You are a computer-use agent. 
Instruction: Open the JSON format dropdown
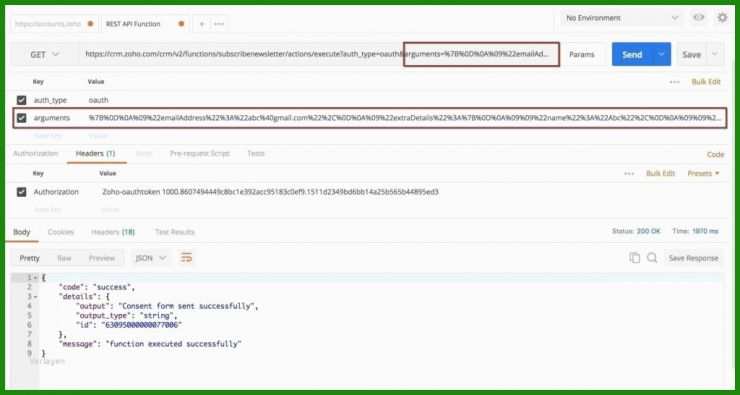[x=151, y=258]
